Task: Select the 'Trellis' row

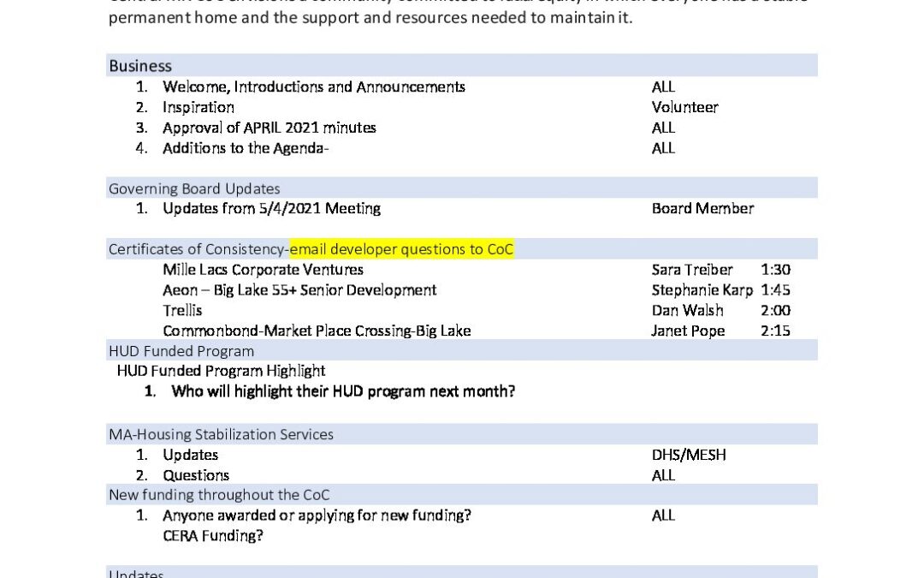Action: [182, 310]
